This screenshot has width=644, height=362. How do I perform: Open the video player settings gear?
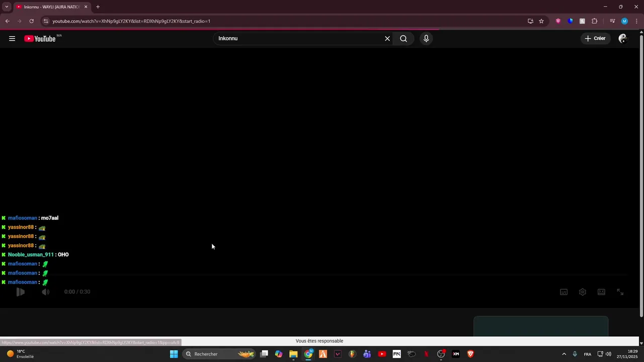pyautogui.click(x=583, y=292)
